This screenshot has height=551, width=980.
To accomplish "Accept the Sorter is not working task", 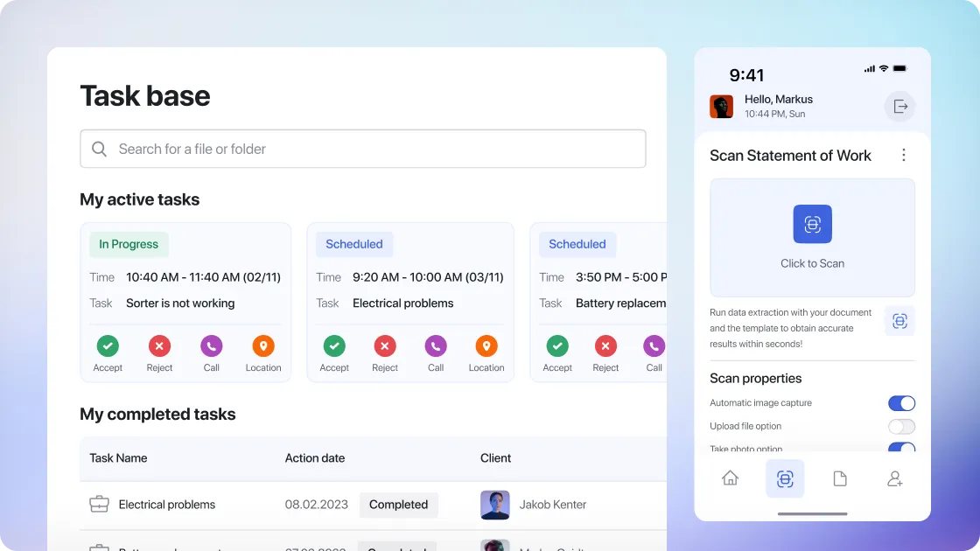I will tap(108, 346).
